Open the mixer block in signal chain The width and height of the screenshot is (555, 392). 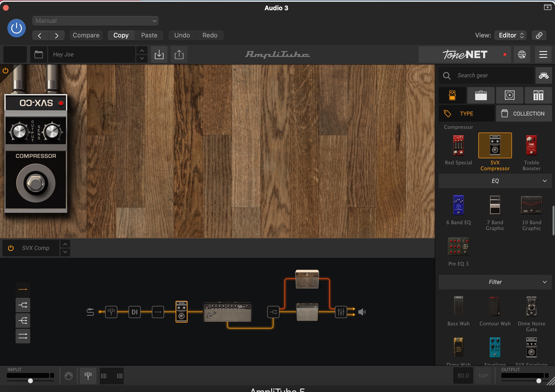[341, 312]
